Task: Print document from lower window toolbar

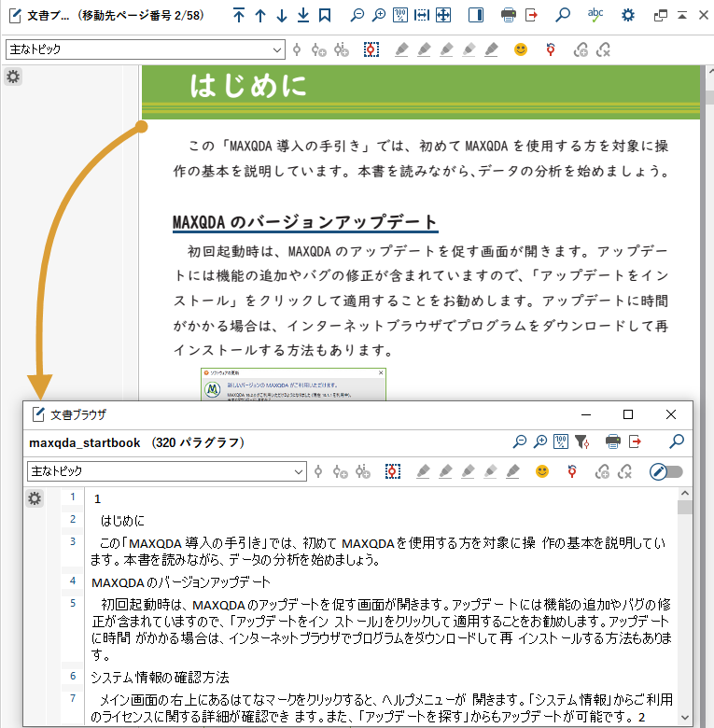Action: tap(613, 441)
